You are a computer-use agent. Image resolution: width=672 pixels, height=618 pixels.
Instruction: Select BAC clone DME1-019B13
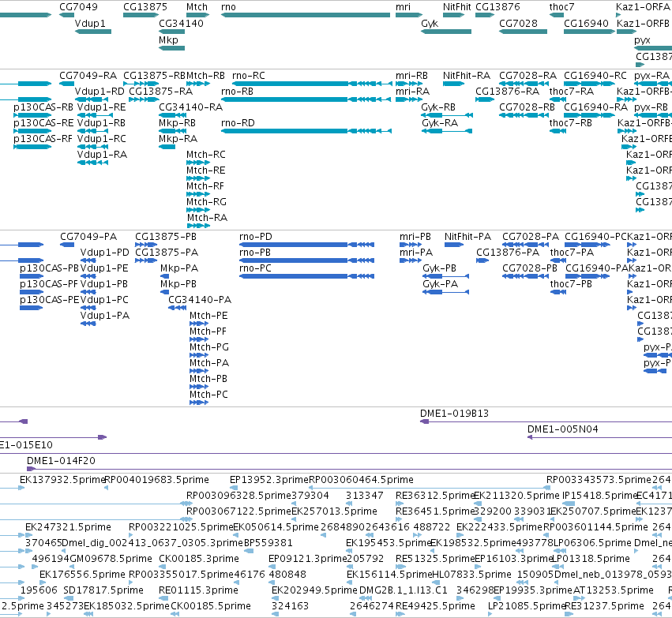coord(454,414)
